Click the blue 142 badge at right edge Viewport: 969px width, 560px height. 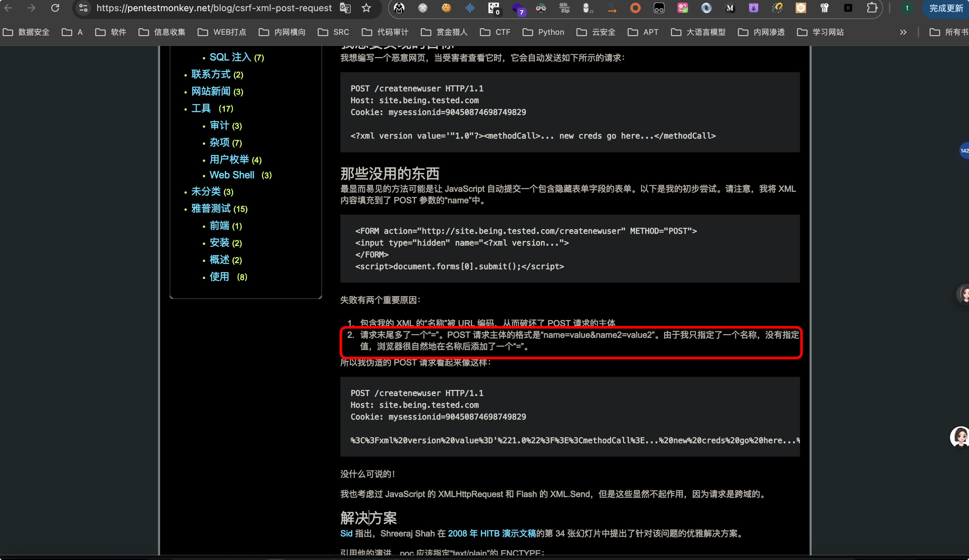click(964, 150)
